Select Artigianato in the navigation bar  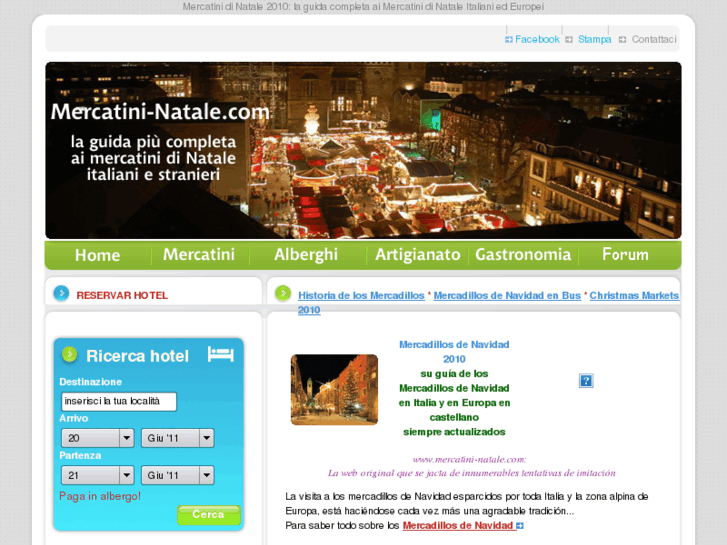[x=418, y=255]
